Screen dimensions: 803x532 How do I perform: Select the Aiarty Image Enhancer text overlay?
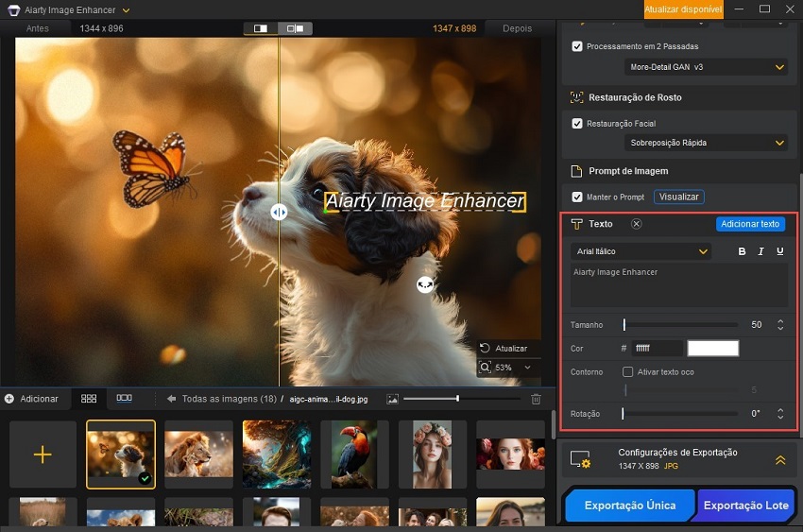[x=424, y=201]
